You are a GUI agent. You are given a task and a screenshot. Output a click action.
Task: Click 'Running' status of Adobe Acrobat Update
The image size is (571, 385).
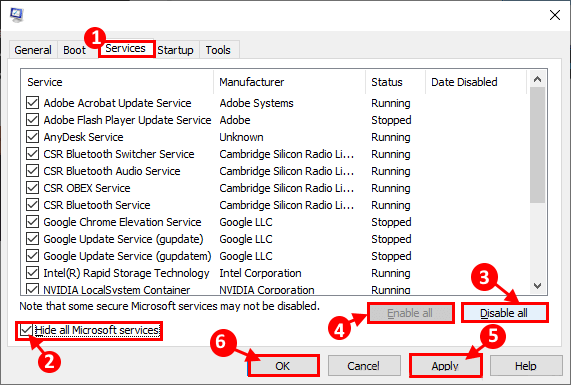391,103
